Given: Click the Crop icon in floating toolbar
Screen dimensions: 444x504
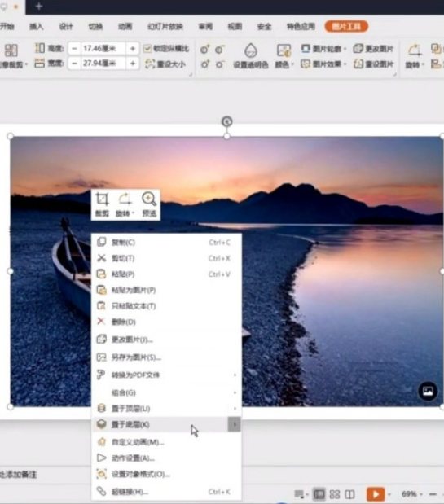Looking at the screenshot, I should tap(102, 199).
